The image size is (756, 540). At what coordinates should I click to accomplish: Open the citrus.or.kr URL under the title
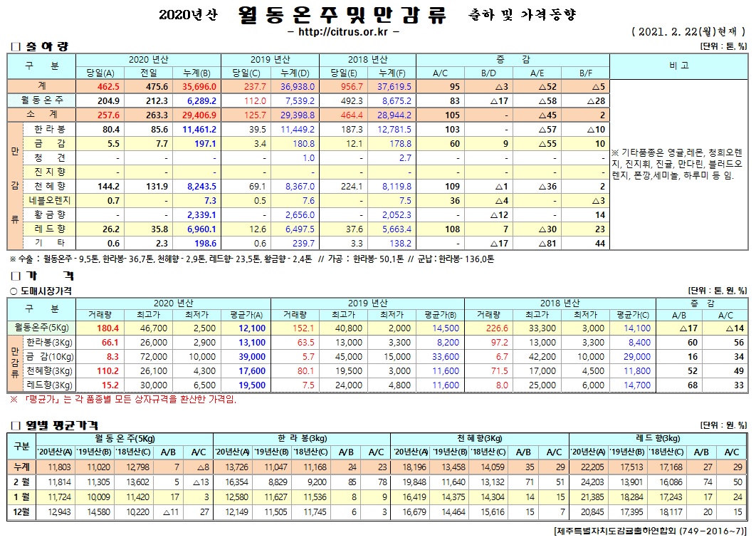pyautogui.click(x=343, y=32)
